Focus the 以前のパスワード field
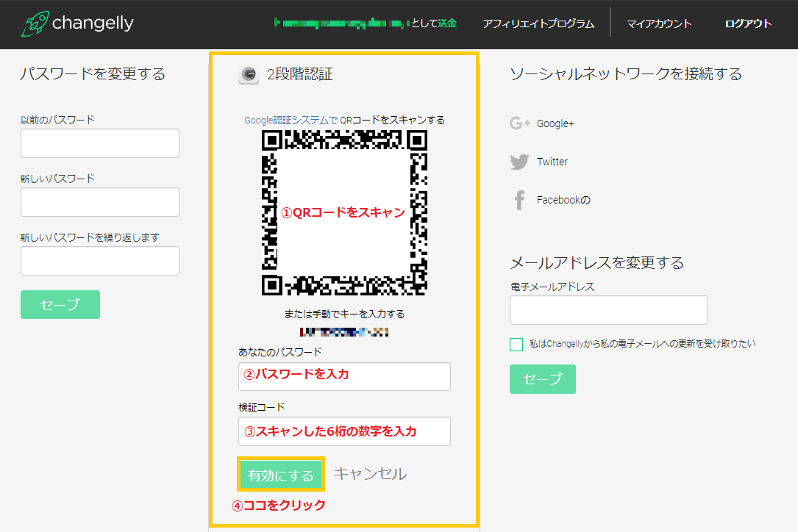The width and height of the screenshot is (798, 532). pyautogui.click(x=100, y=143)
